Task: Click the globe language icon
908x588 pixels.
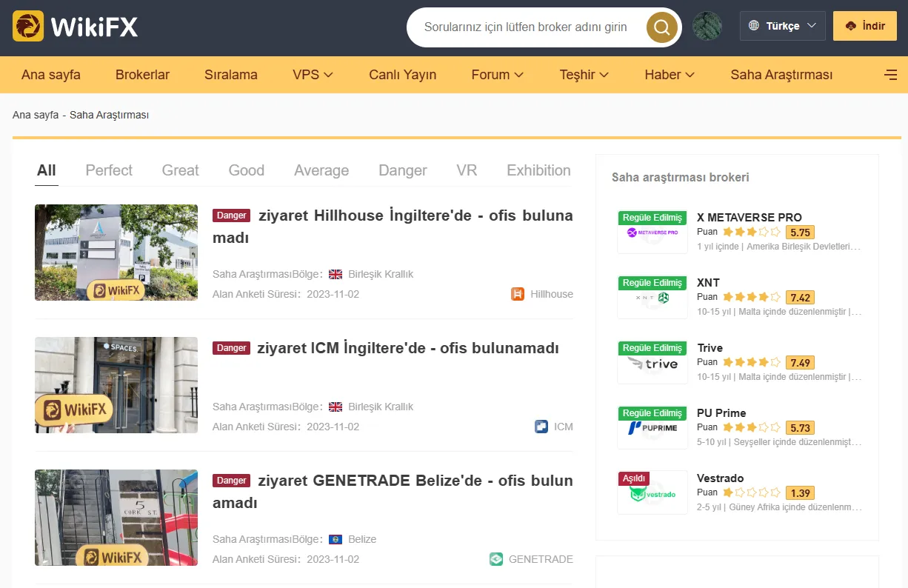Action: tap(754, 26)
